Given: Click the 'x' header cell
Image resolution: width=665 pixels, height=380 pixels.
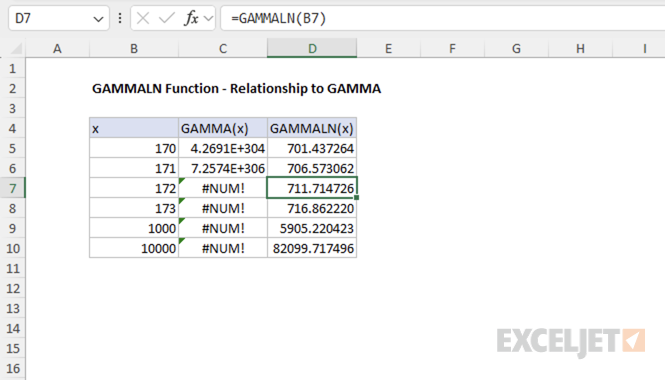Looking at the screenshot, I should (x=134, y=128).
